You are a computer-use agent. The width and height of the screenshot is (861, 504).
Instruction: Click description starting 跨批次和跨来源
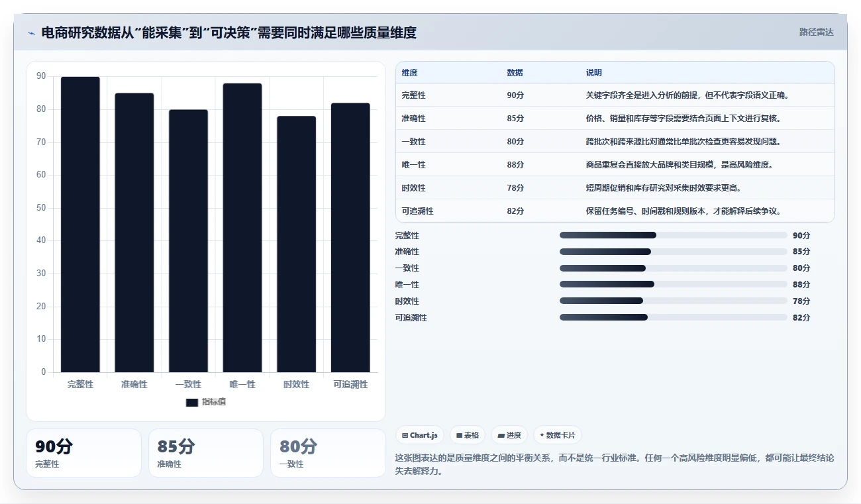point(683,142)
